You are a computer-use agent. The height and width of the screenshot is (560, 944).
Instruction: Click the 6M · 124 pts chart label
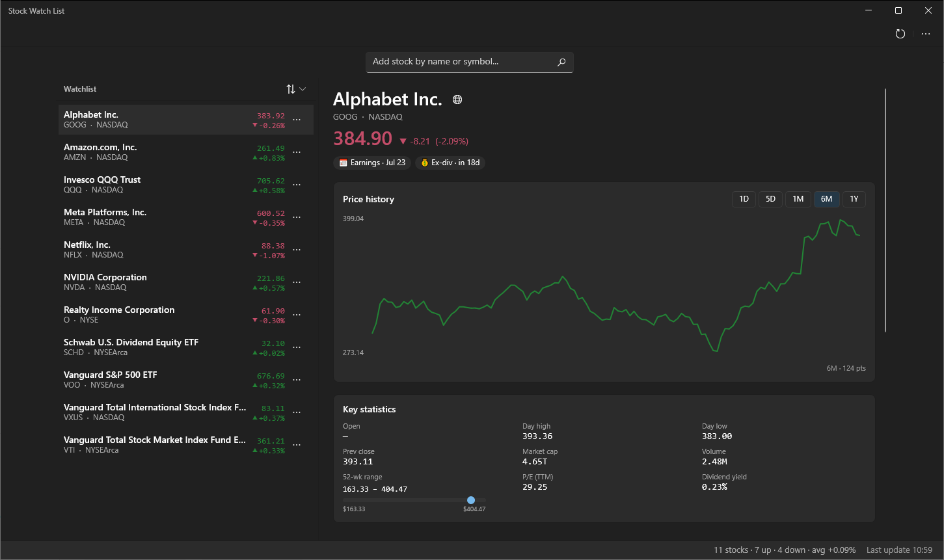tap(846, 368)
